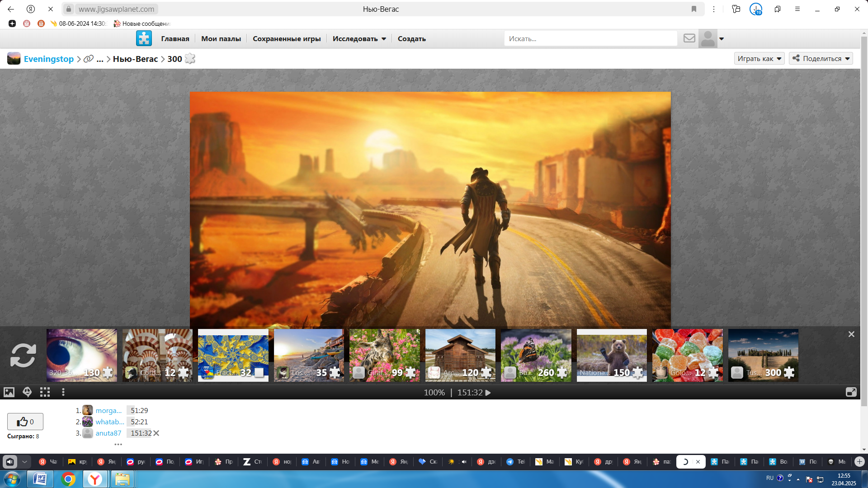Open the Играть как dropdown

759,59
